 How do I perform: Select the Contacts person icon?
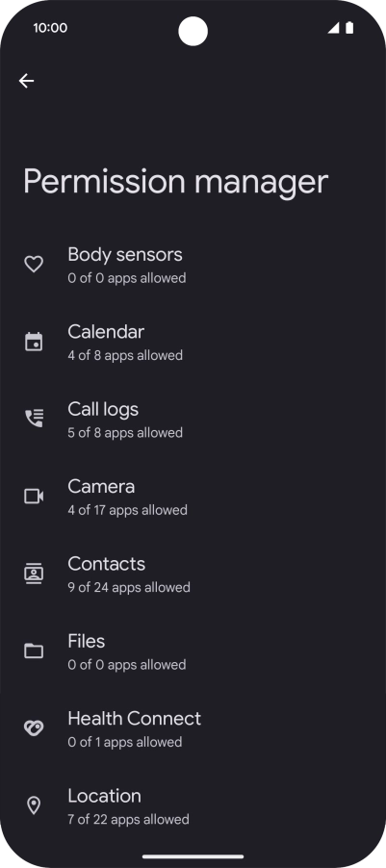(x=34, y=574)
